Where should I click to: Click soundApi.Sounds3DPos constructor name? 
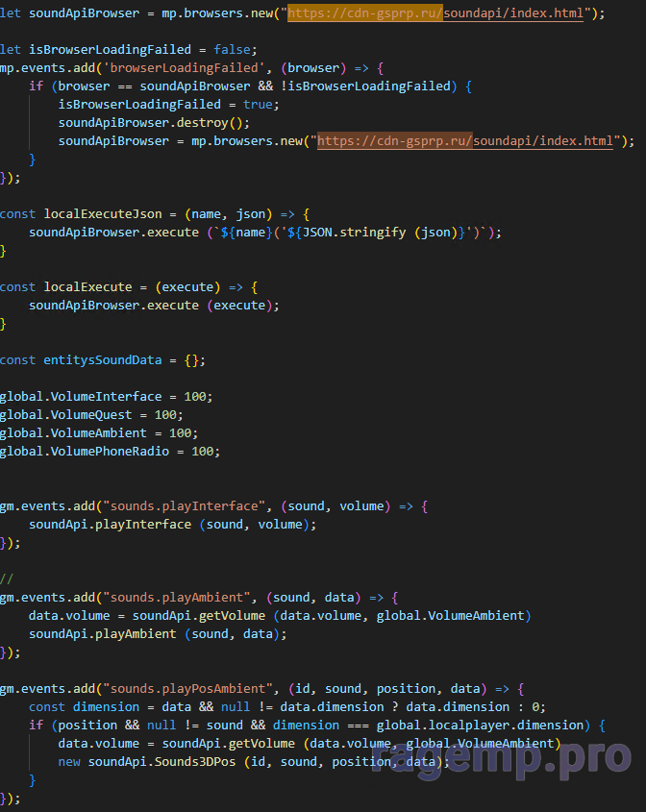(x=161, y=762)
